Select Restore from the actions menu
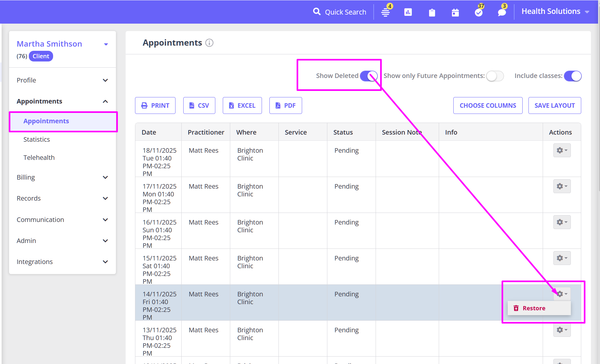The width and height of the screenshot is (600, 364). [534, 308]
